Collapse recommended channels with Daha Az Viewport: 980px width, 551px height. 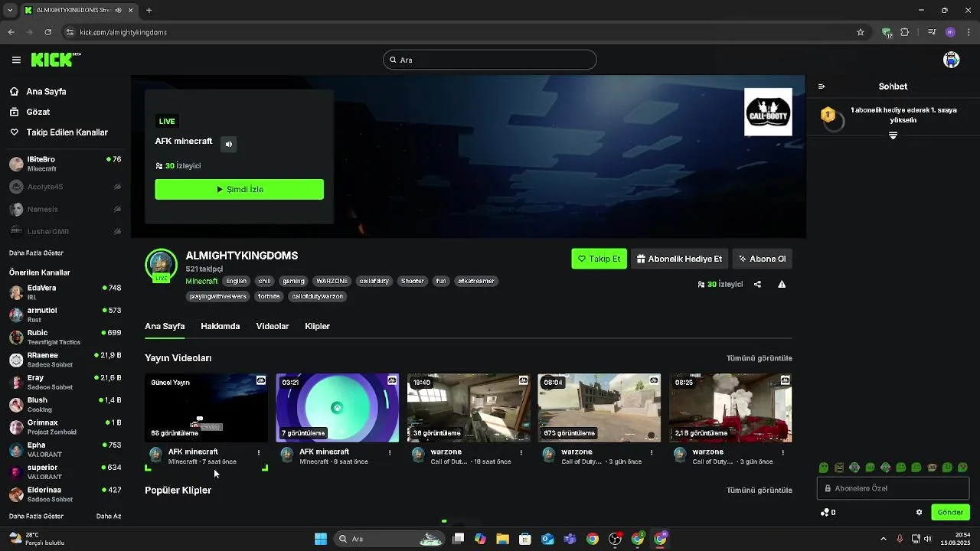coord(109,517)
